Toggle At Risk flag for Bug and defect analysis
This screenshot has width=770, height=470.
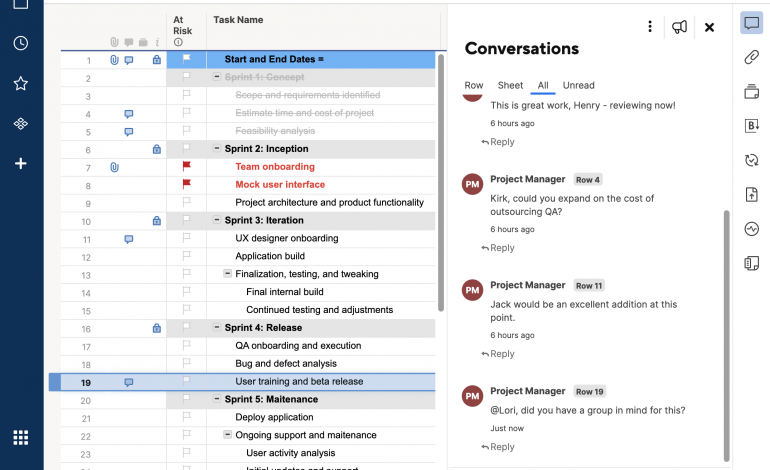(x=186, y=363)
